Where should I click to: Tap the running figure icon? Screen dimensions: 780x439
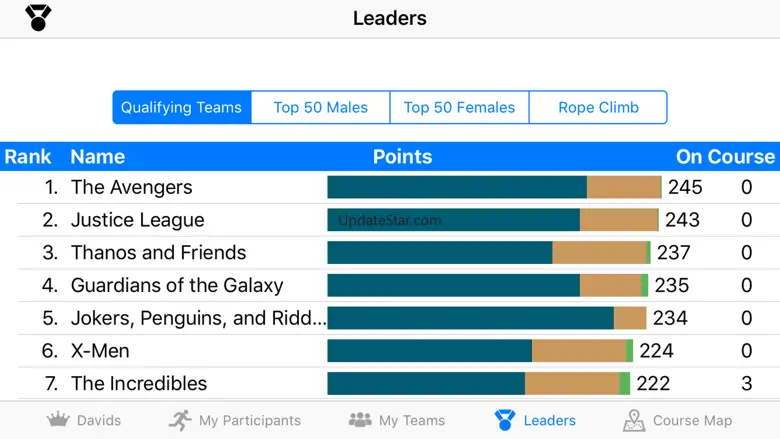coord(180,420)
